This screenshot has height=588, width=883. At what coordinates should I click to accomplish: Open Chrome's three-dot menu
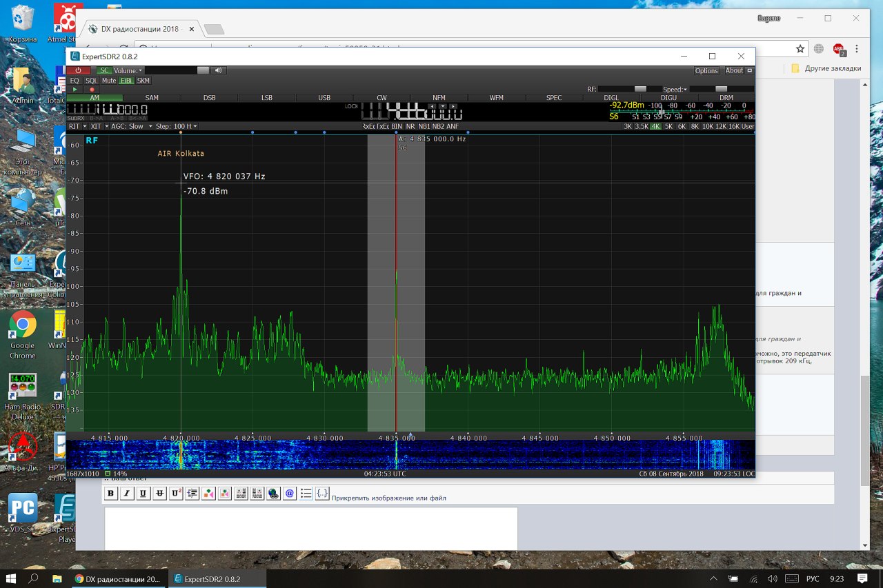tap(857, 49)
